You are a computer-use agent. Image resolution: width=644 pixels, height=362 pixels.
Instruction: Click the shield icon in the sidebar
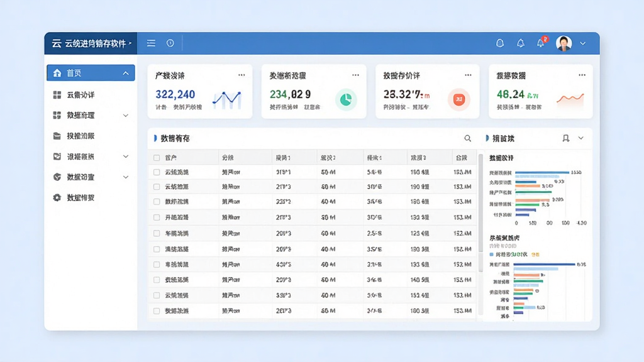57,177
